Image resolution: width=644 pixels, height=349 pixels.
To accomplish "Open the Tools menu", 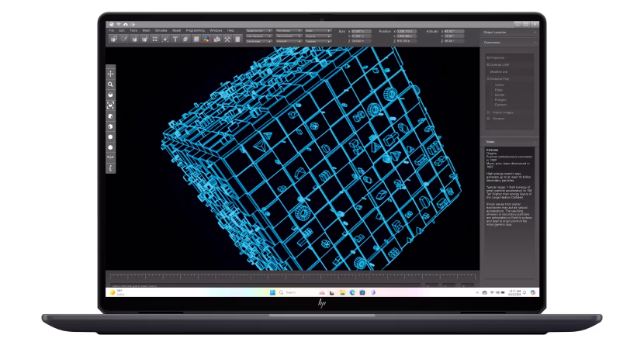I will point(133,30).
